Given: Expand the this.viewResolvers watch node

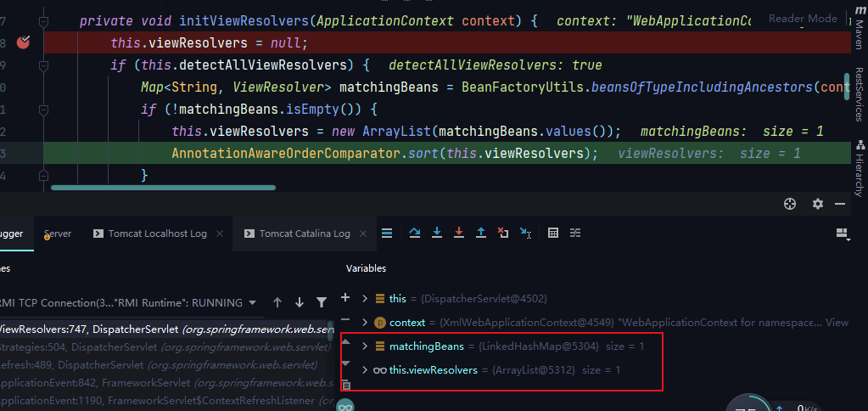Looking at the screenshot, I should pos(364,370).
